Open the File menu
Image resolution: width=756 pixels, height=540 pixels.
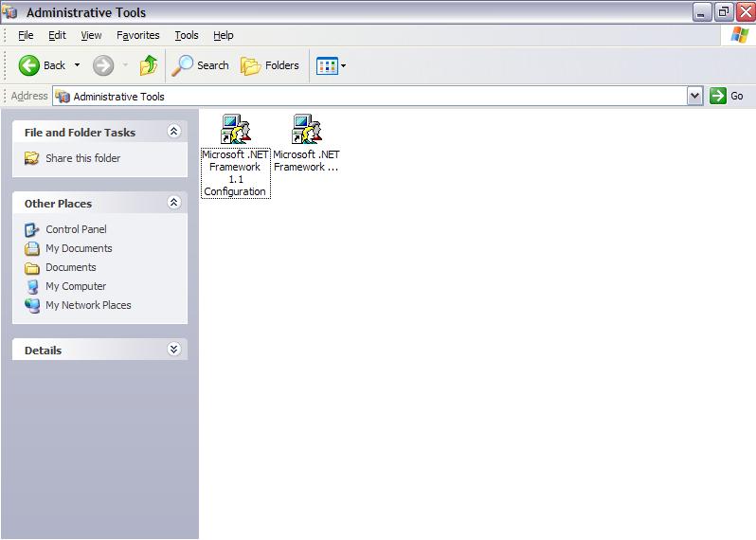[x=26, y=35]
